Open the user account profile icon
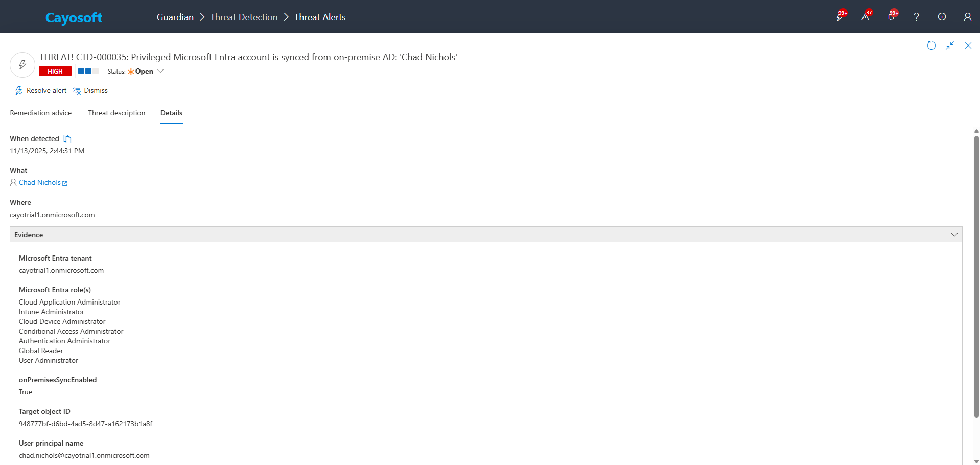Image resolution: width=980 pixels, height=465 pixels. [x=967, y=17]
